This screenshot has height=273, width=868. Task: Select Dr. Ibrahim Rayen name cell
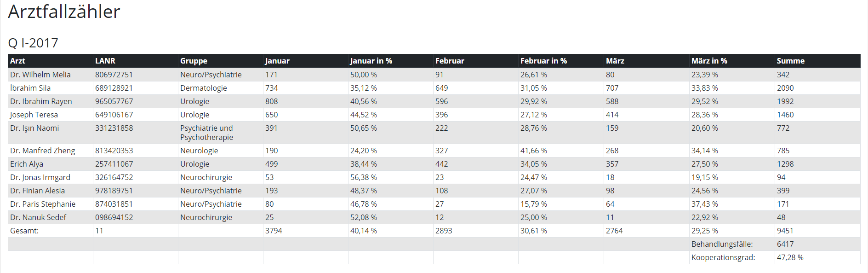[41, 101]
